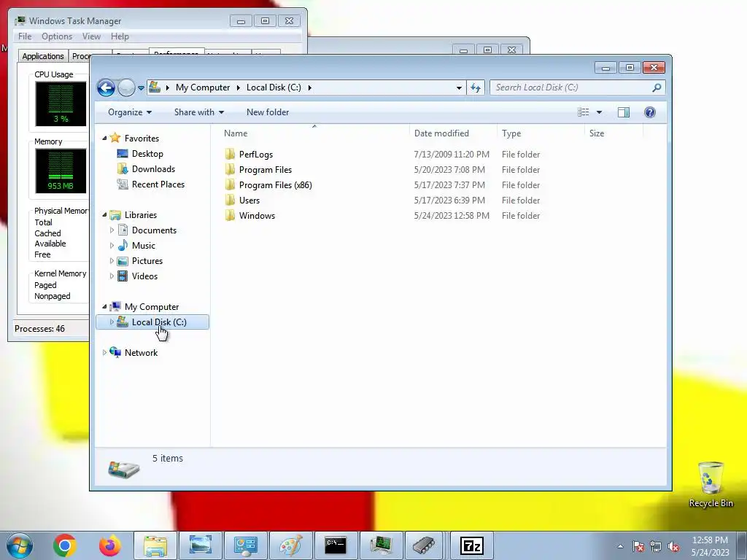Open the Recycle Bin desktop icon
747x560 pixels.
click(x=711, y=485)
